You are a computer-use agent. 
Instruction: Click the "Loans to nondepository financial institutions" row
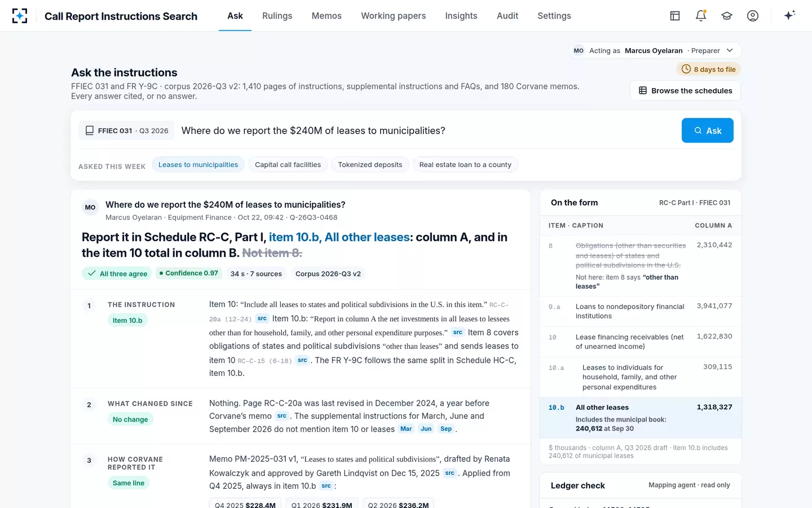coord(640,311)
